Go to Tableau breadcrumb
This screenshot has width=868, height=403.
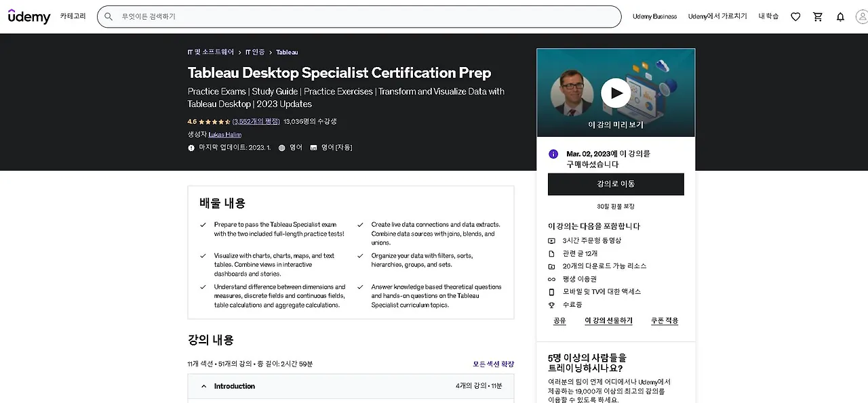coord(287,52)
